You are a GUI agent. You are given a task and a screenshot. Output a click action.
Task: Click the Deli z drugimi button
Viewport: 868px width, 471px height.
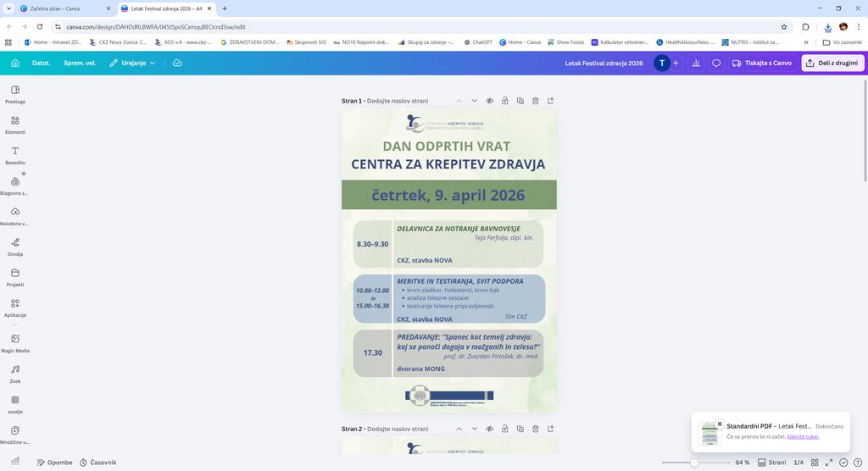[832, 63]
